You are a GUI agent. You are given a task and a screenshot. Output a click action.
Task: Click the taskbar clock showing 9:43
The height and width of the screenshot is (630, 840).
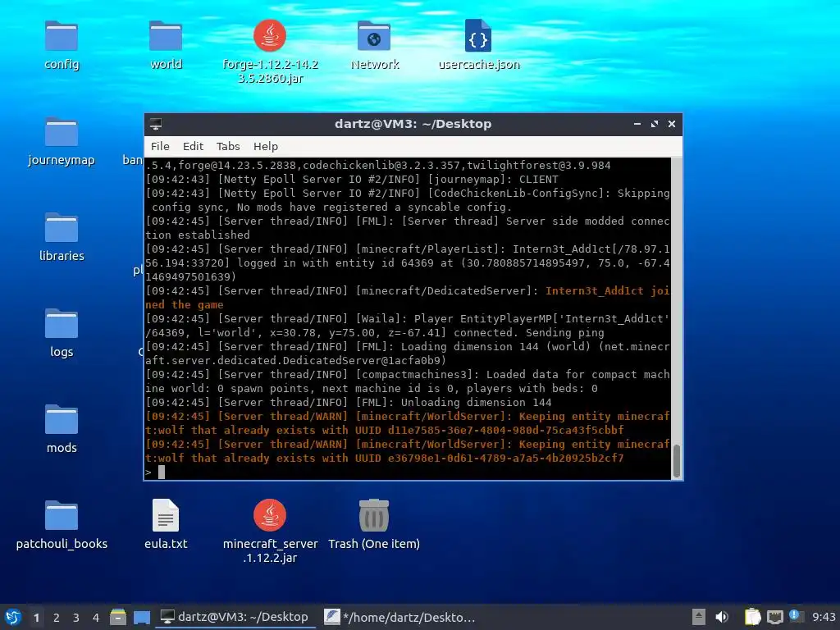pos(824,617)
